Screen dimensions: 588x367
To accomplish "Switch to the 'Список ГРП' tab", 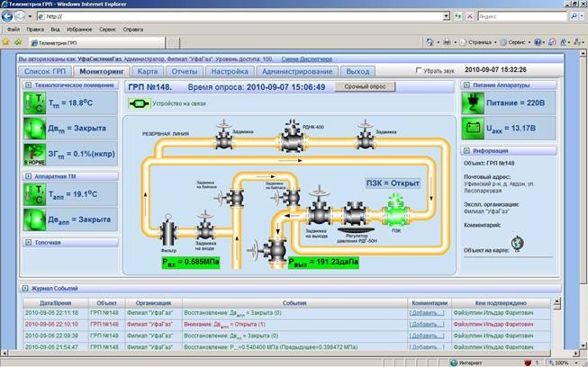I will coord(45,71).
